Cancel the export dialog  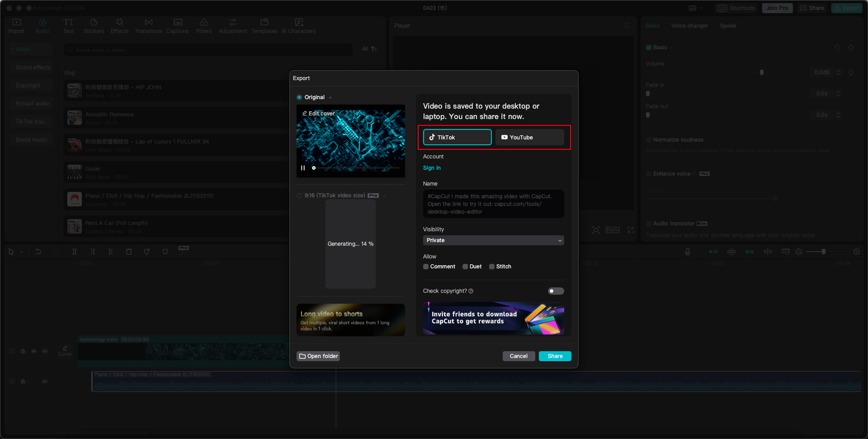(519, 356)
